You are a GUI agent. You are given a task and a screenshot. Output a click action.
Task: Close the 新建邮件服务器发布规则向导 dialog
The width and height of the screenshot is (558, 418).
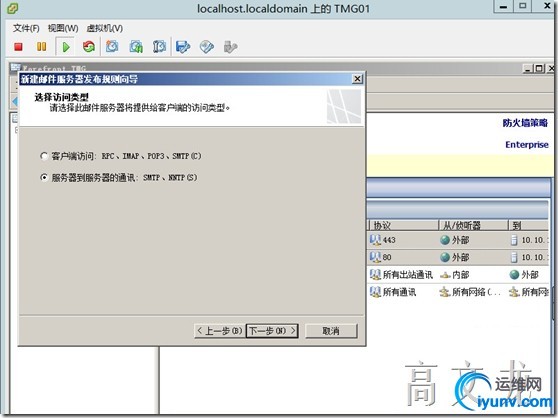(x=357, y=79)
